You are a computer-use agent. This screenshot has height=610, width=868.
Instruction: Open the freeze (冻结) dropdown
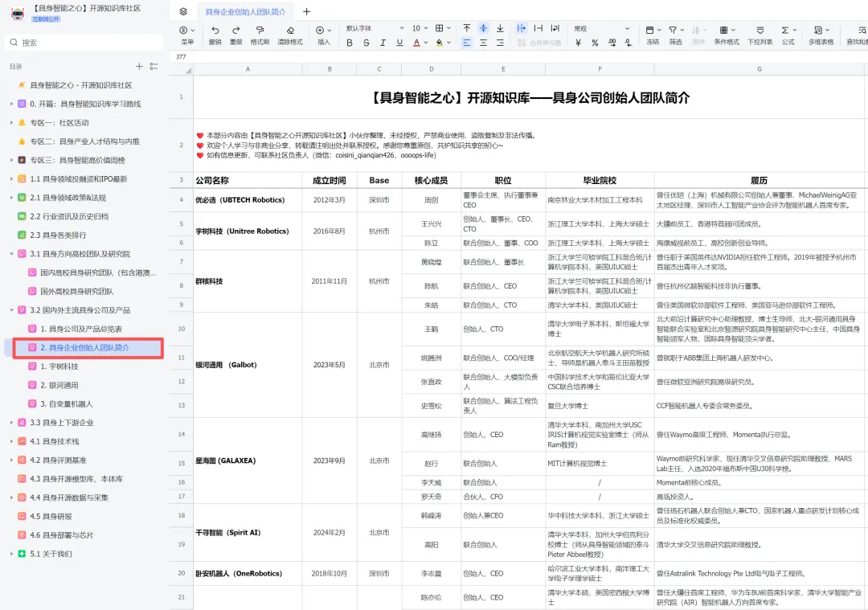(653, 35)
